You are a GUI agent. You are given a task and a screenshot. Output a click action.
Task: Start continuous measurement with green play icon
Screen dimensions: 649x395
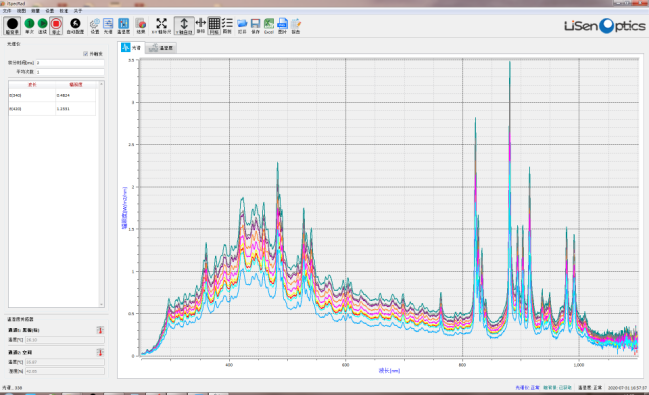click(42, 25)
